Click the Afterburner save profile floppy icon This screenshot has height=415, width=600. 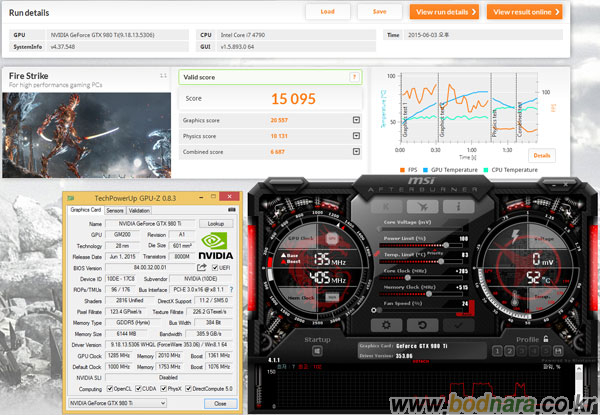[558, 351]
